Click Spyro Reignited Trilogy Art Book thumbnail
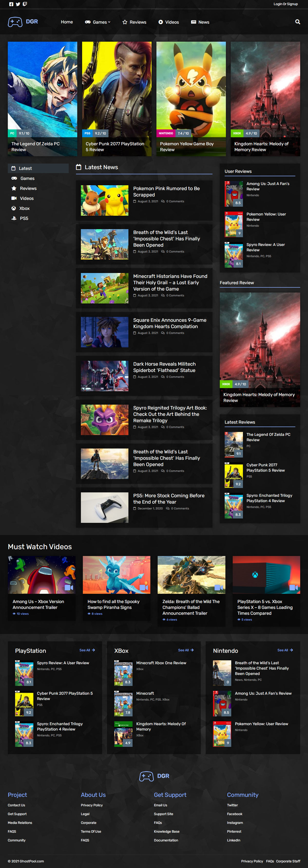 pos(105,420)
